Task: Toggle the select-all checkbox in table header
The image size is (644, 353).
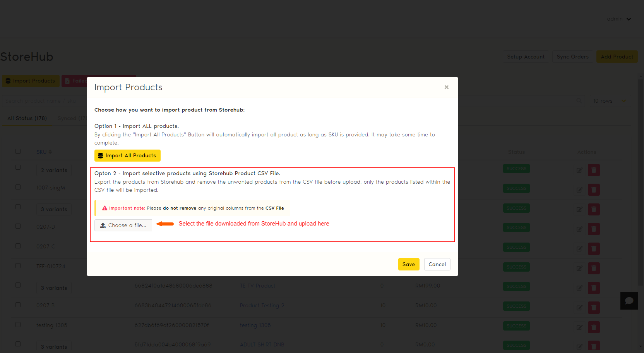Action: (18, 152)
